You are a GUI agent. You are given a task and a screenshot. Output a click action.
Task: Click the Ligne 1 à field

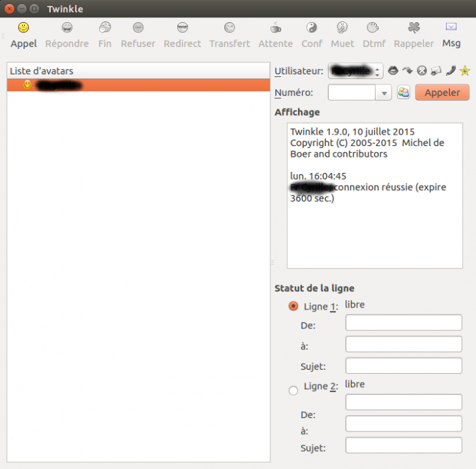[x=404, y=344]
